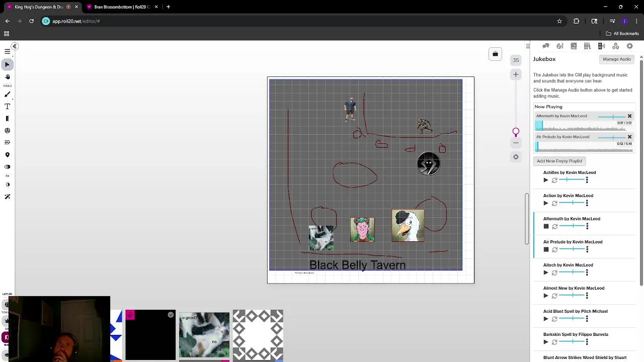The height and width of the screenshot is (362, 644).
Task: Reload the page in browser
Action: 31,21
